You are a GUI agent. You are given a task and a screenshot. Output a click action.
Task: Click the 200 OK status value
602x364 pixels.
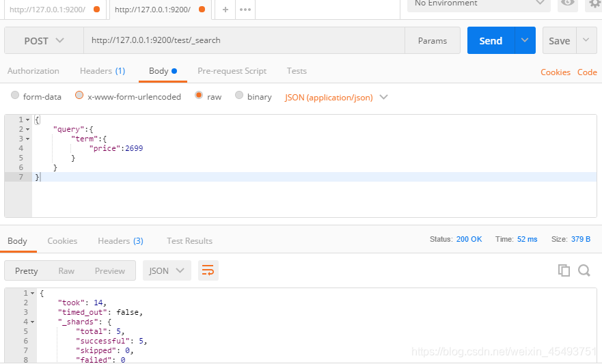(469, 239)
